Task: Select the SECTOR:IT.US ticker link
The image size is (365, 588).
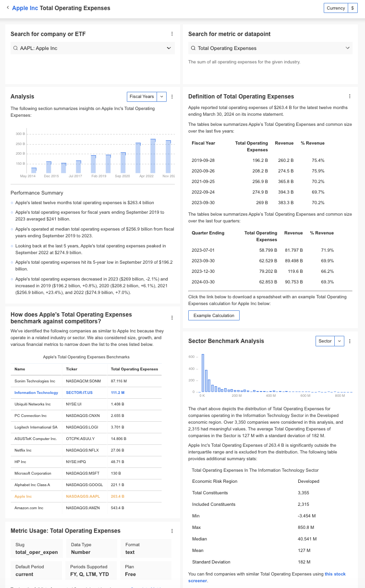Action: click(80, 392)
